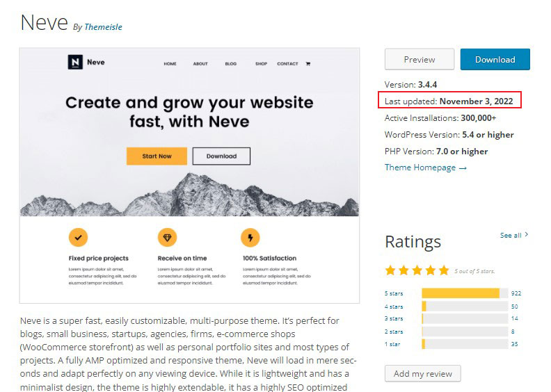This screenshot has height=392, width=551.
Task: Click the outlined Download button in preview
Action: [221, 156]
